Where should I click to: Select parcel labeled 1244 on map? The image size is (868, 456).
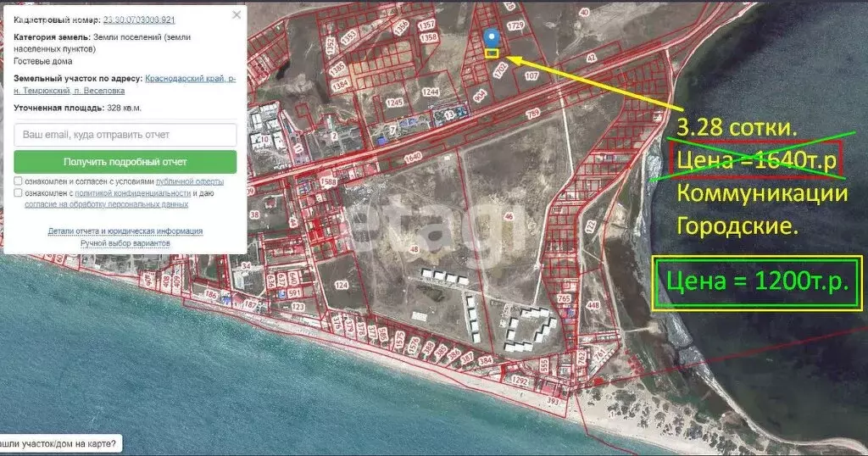coord(431,92)
